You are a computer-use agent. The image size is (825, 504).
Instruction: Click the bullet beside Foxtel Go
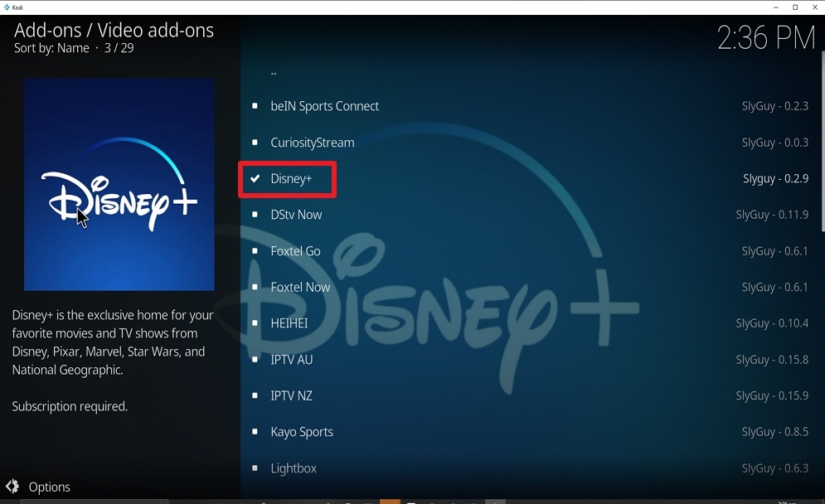click(x=255, y=251)
